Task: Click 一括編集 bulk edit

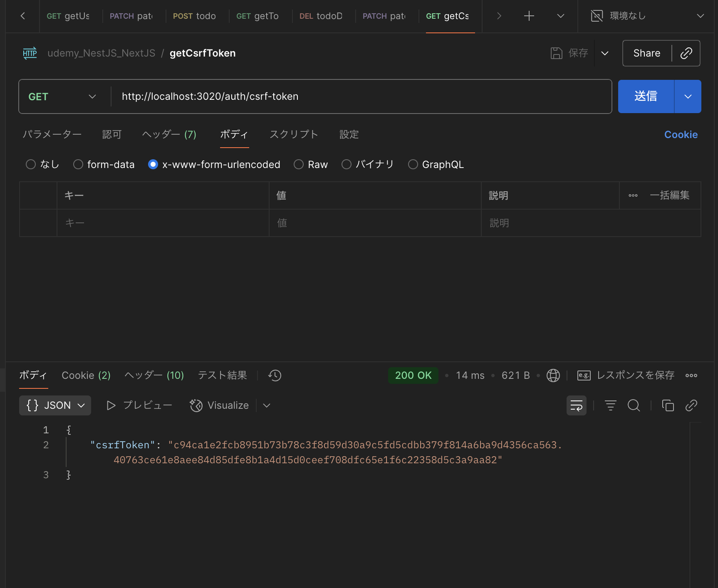Action: click(x=669, y=195)
